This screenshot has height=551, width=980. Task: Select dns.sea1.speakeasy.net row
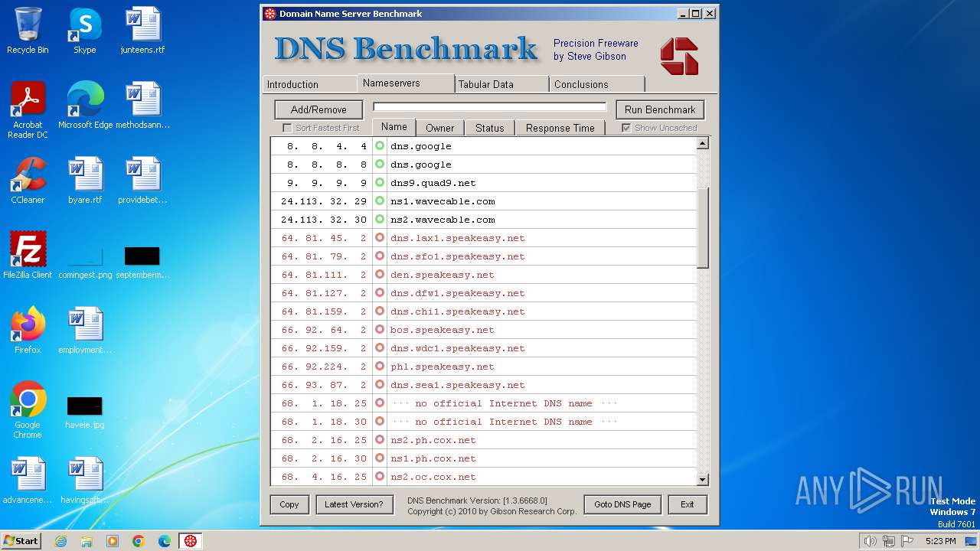click(484, 385)
